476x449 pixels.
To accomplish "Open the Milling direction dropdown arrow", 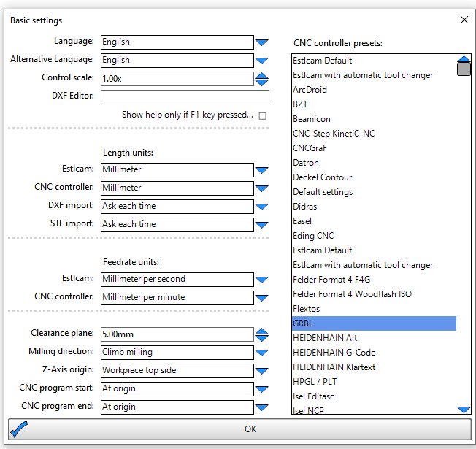I will point(262,353).
